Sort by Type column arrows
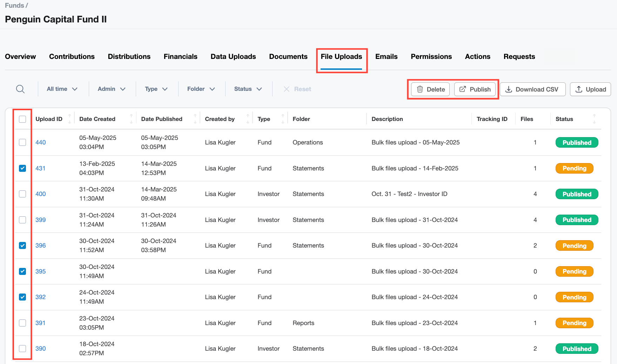The width and height of the screenshot is (617, 364). [283, 119]
